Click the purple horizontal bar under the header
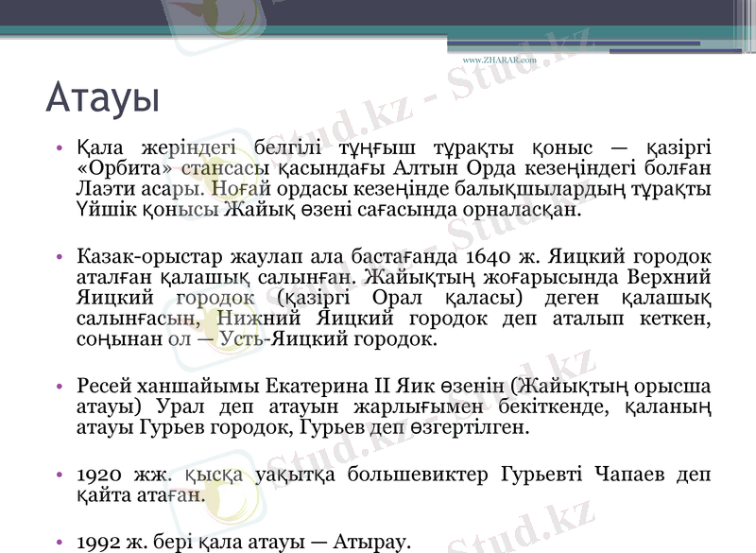Viewport: 756px width, 553px height. [x=567, y=43]
